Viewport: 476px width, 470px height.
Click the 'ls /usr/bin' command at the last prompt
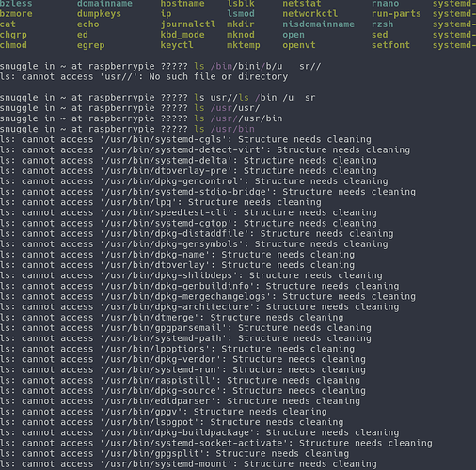pos(224,129)
